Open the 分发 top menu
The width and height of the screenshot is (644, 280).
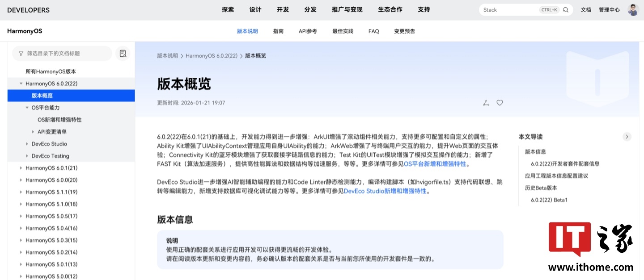[310, 9]
